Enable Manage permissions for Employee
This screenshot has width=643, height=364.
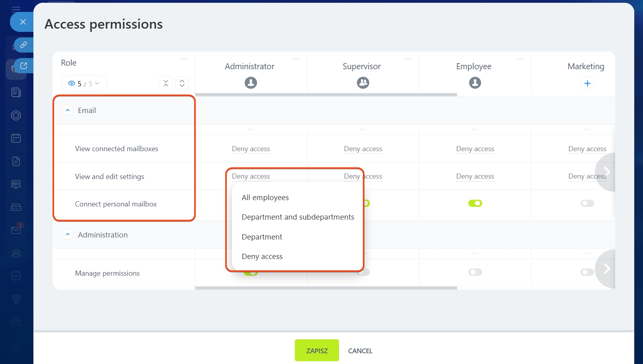[475, 272]
